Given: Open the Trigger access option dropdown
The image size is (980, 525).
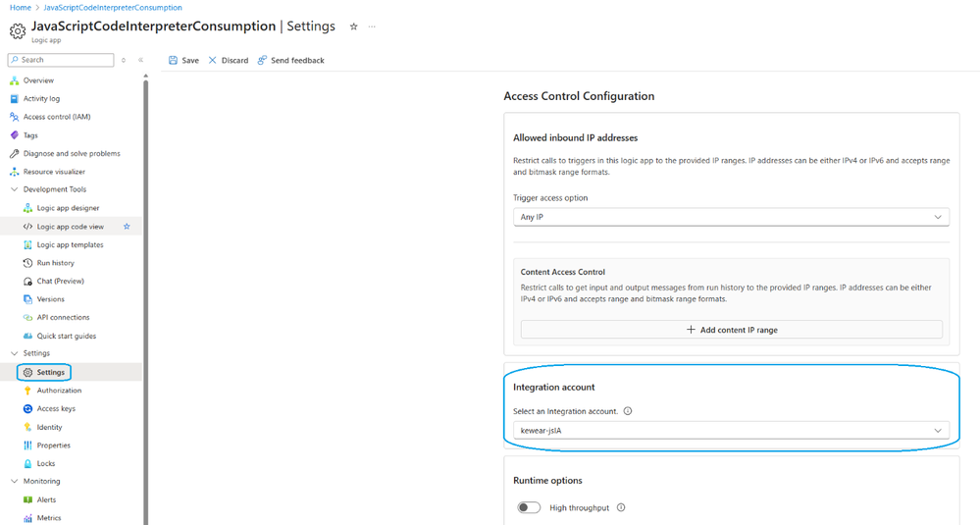Looking at the screenshot, I should click(x=731, y=217).
